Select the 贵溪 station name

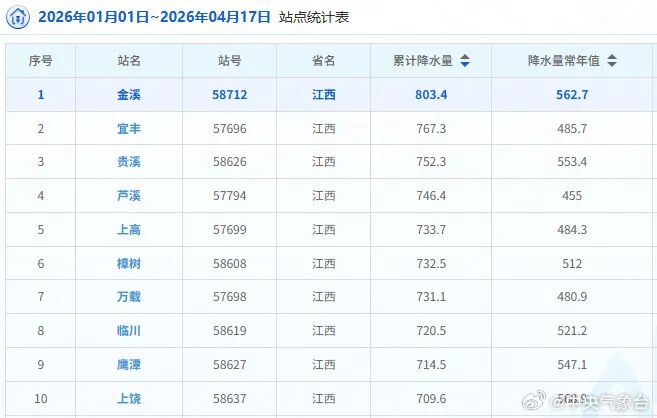click(x=129, y=162)
